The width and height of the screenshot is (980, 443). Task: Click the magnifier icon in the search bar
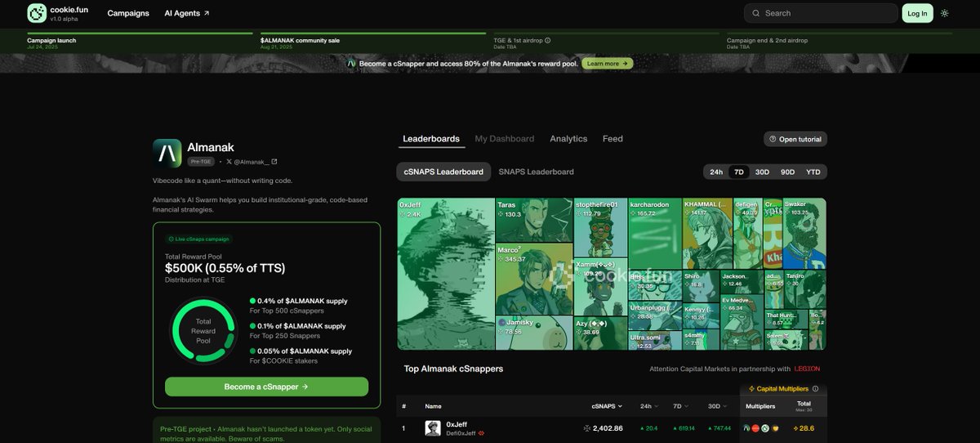(756, 13)
